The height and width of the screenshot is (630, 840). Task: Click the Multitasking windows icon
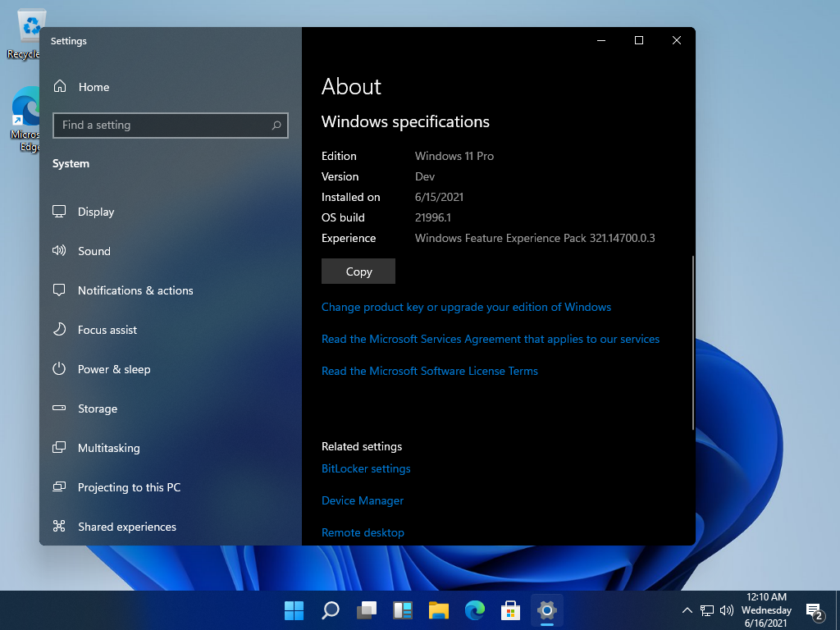coord(59,447)
